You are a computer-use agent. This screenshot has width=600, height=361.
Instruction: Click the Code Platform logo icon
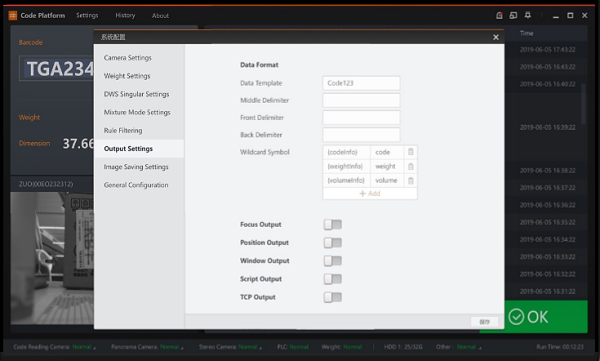[x=13, y=15]
